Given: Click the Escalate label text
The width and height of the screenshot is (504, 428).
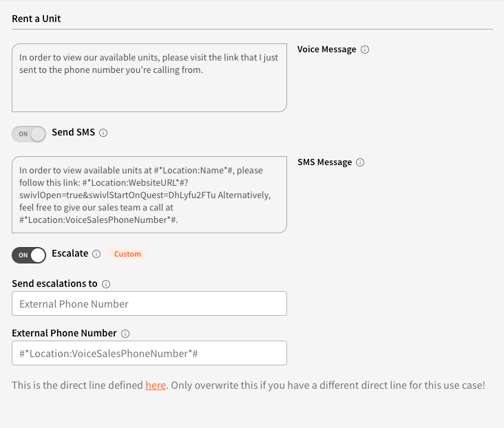Looking at the screenshot, I should click(70, 254).
